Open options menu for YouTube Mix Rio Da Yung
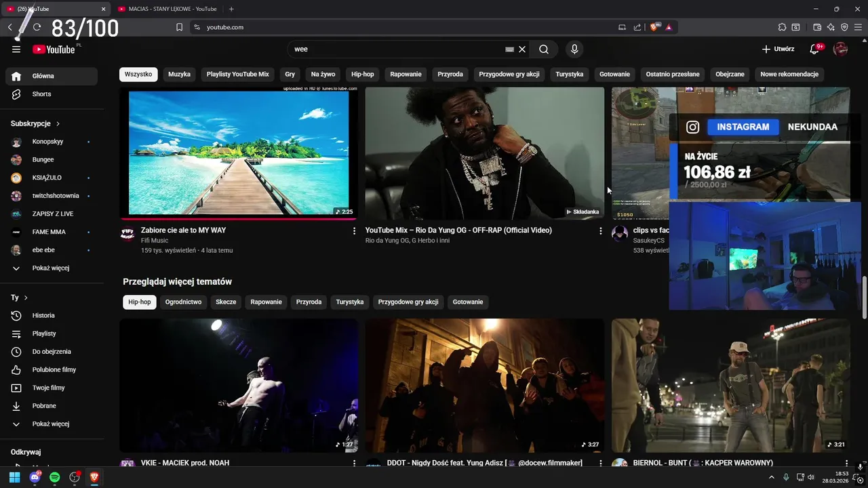This screenshot has width=868, height=488. tap(600, 231)
